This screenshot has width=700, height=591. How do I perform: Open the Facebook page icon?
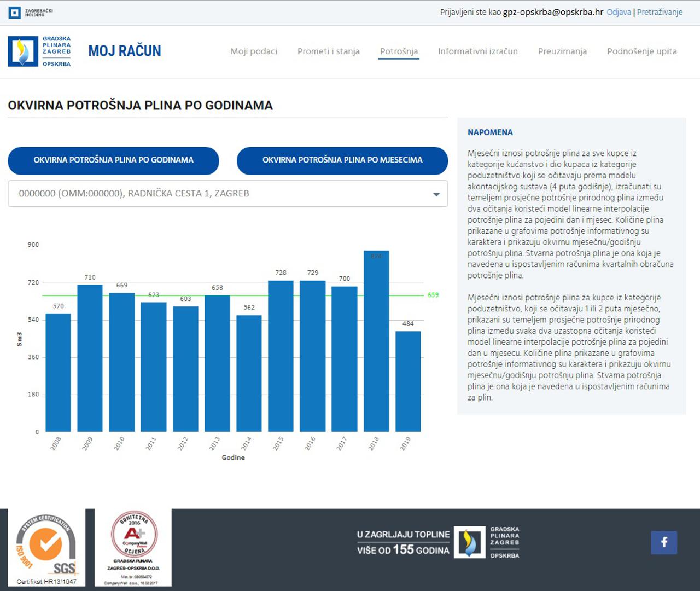pyautogui.click(x=664, y=542)
